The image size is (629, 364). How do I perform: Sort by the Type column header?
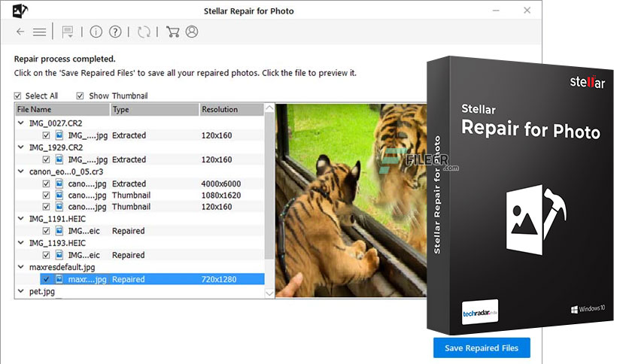(x=155, y=110)
